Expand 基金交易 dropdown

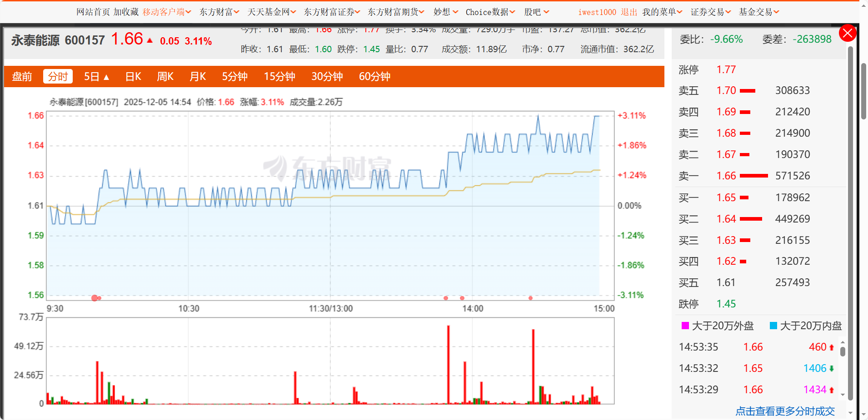click(759, 12)
